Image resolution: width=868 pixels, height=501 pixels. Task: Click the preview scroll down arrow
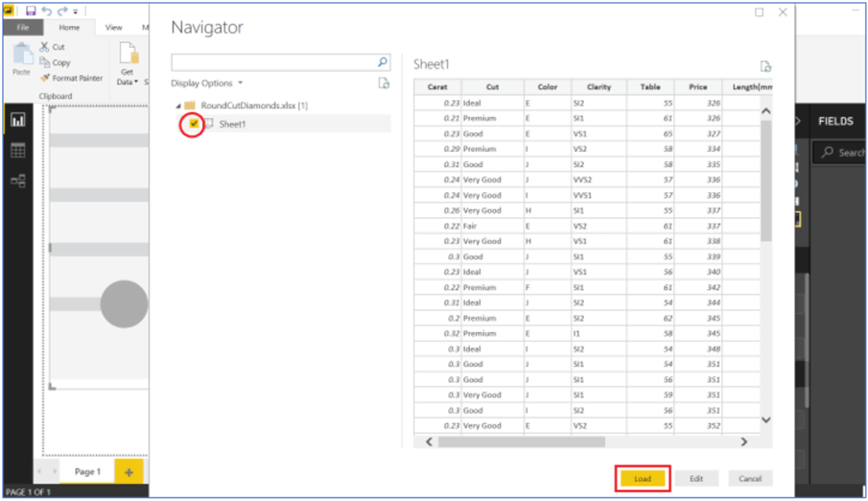[x=766, y=419]
